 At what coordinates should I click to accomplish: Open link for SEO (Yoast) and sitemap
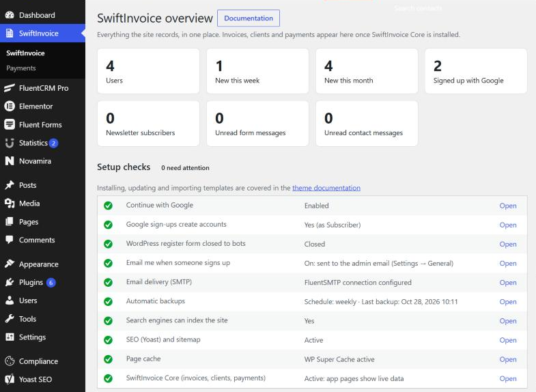(x=507, y=340)
